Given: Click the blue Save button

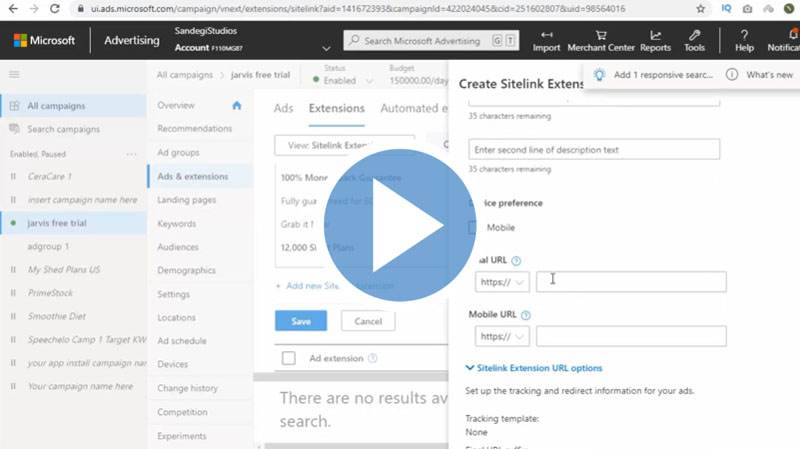Looking at the screenshot, I should [x=301, y=321].
